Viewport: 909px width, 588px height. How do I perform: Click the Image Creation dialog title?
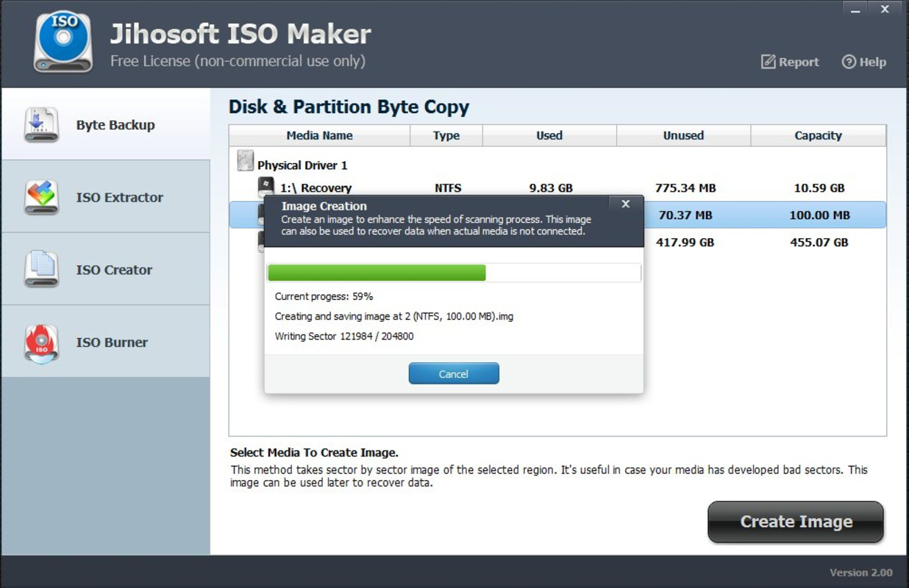point(324,206)
